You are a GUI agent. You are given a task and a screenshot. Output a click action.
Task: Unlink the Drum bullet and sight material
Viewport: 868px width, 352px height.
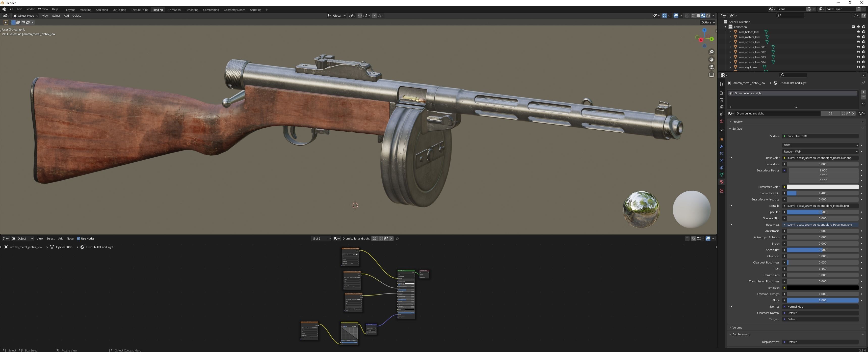(x=854, y=113)
